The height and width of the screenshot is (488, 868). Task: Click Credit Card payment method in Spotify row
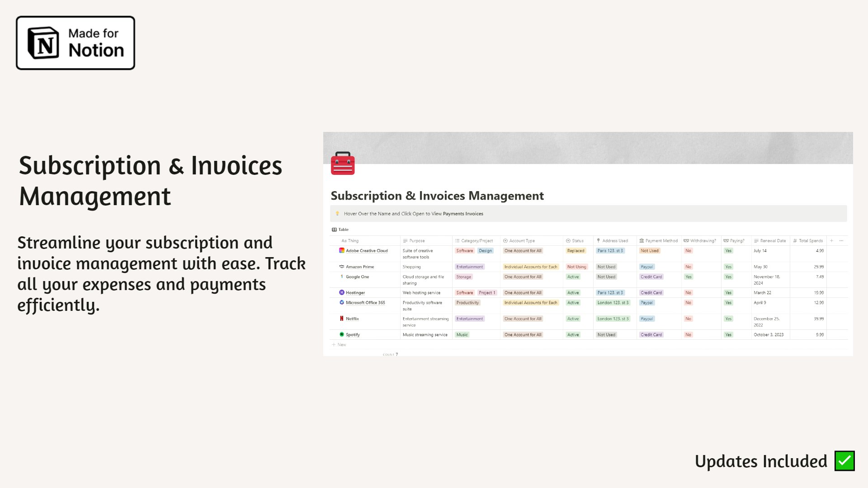(651, 335)
